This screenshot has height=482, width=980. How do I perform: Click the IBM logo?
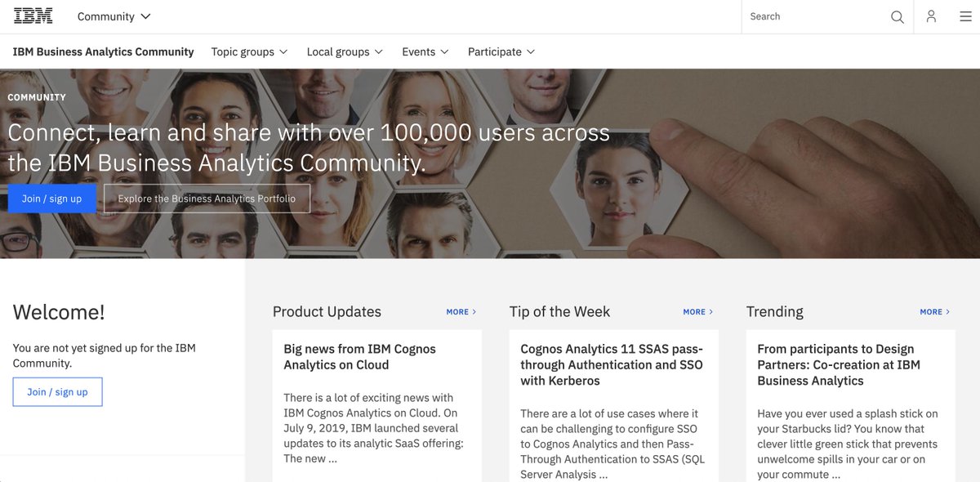(x=33, y=16)
